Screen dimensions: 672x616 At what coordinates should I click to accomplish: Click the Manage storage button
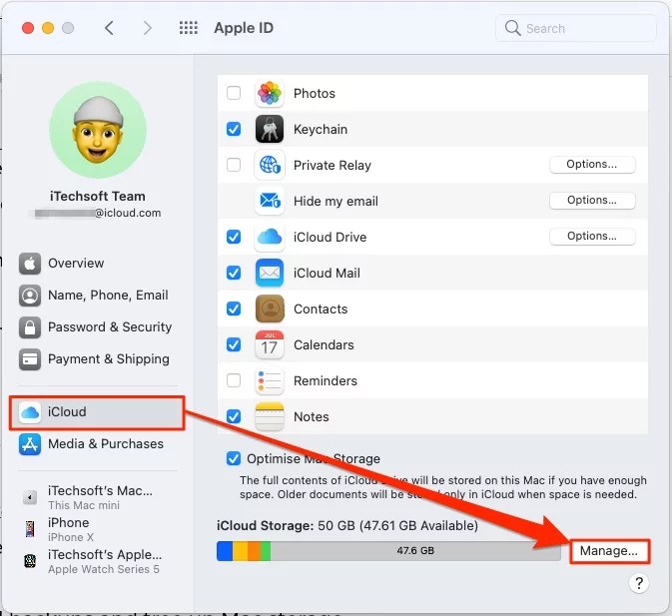609,551
